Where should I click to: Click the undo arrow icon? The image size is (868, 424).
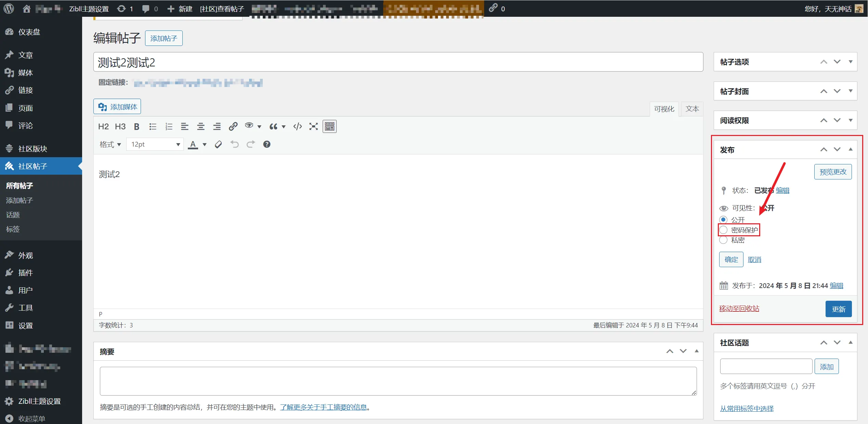[x=234, y=145]
